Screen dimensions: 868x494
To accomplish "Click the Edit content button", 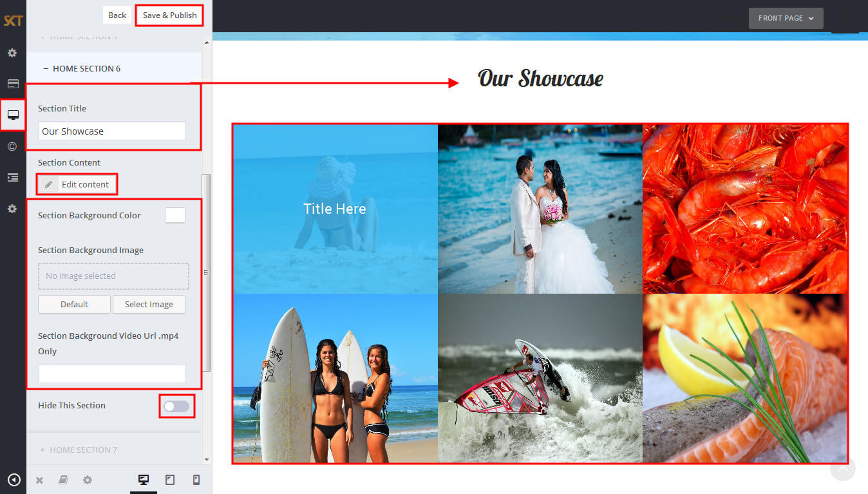I will [77, 184].
